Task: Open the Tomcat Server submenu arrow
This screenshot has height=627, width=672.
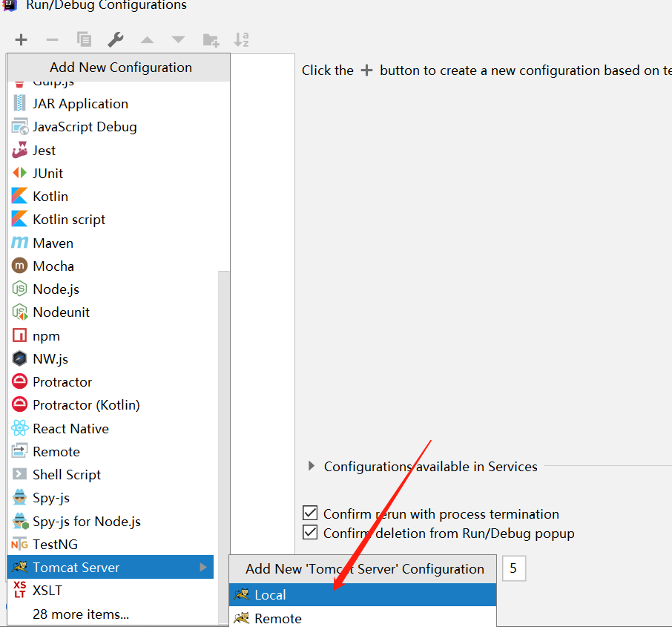Action: [x=203, y=568]
